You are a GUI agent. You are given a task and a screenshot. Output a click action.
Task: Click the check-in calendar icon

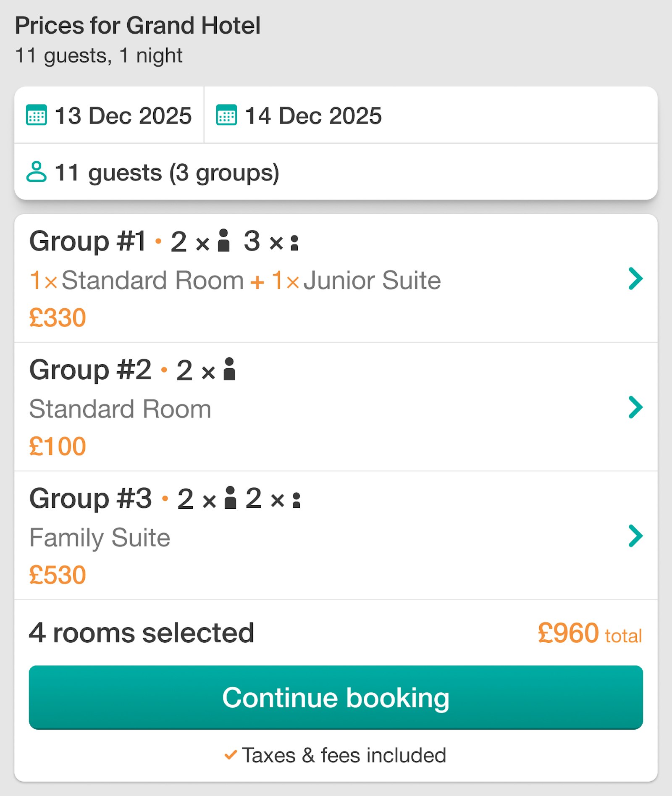click(37, 116)
